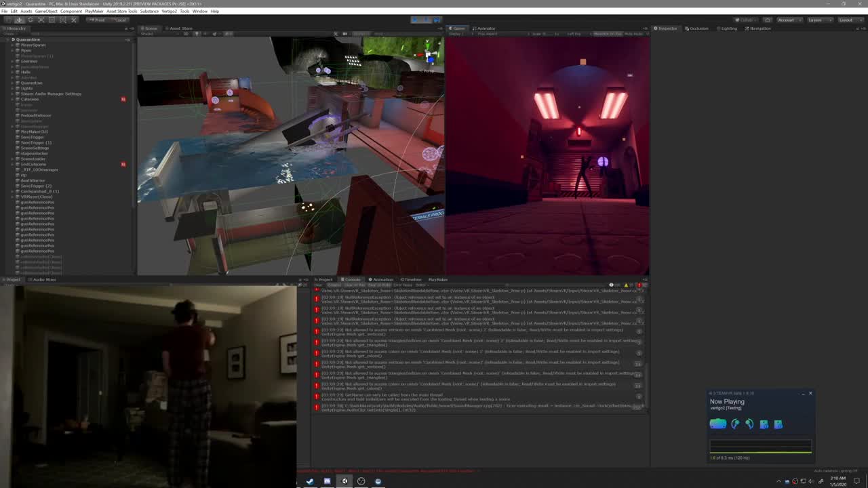Open the PlayMaker menu
This screenshot has width=868, height=488.
(x=94, y=12)
